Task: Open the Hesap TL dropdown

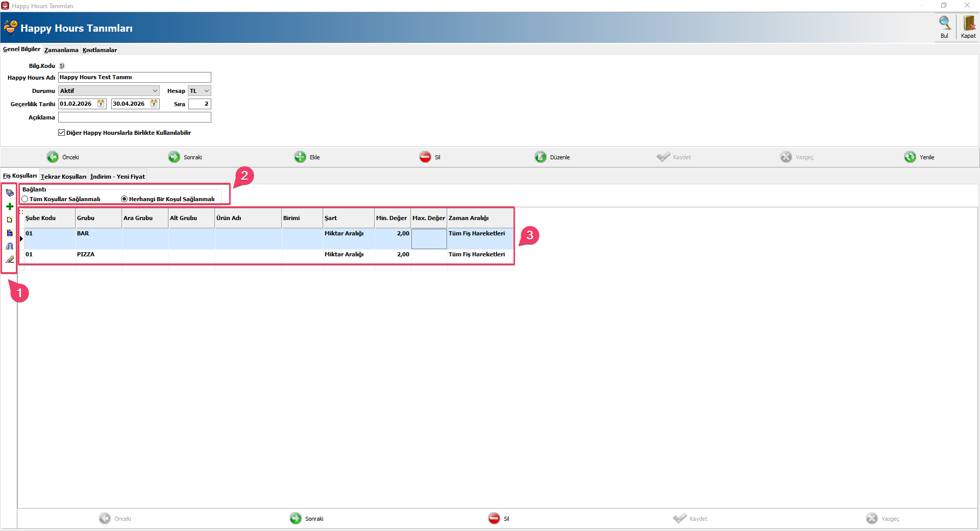Action: pyautogui.click(x=206, y=91)
